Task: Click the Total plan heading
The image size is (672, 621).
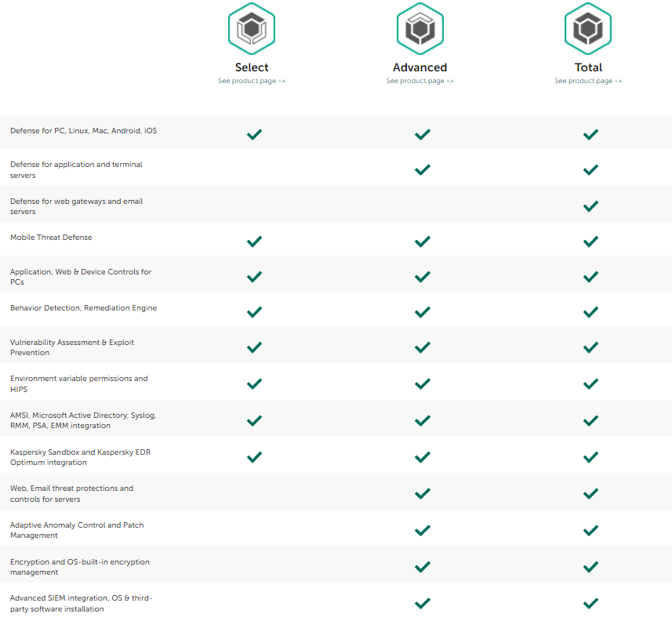Action: coord(588,67)
